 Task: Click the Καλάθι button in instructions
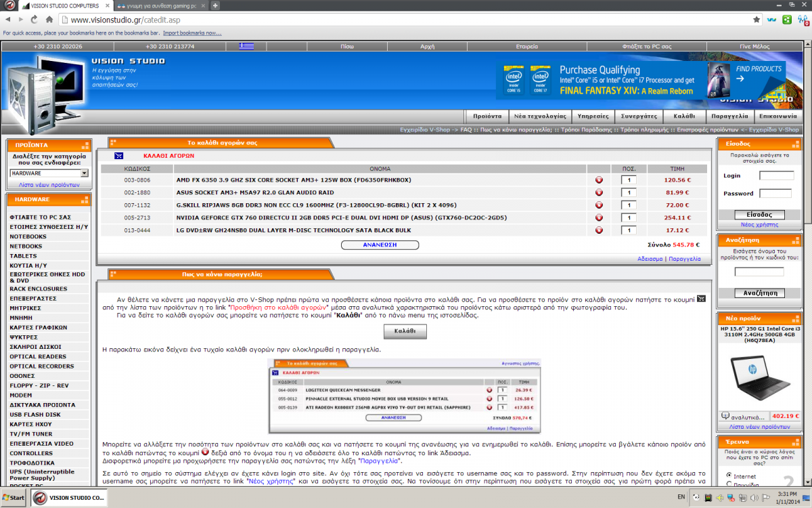(x=405, y=331)
